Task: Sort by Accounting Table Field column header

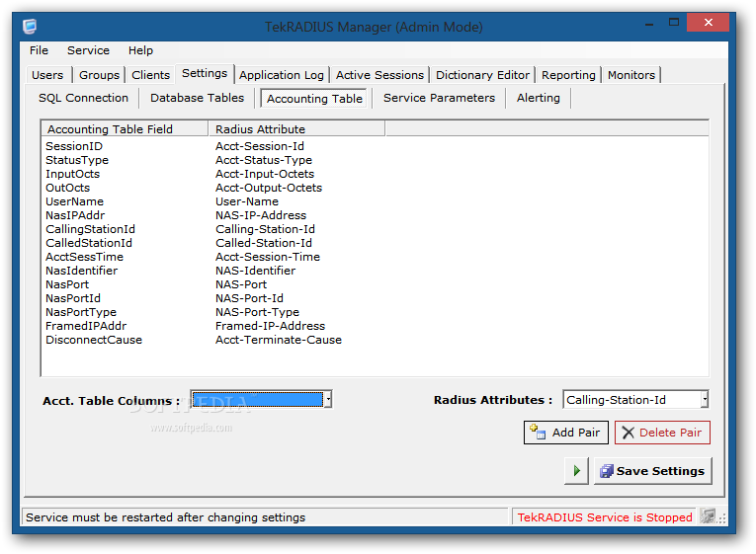Action: click(x=125, y=129)
